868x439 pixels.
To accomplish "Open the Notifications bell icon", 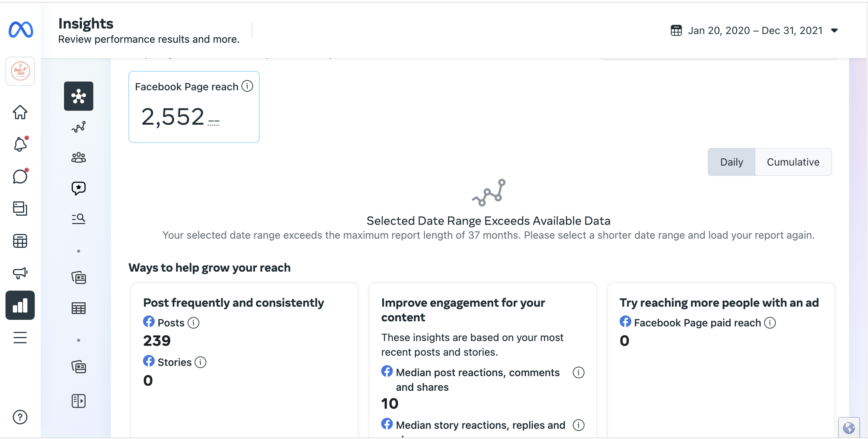I will [20, 144].
